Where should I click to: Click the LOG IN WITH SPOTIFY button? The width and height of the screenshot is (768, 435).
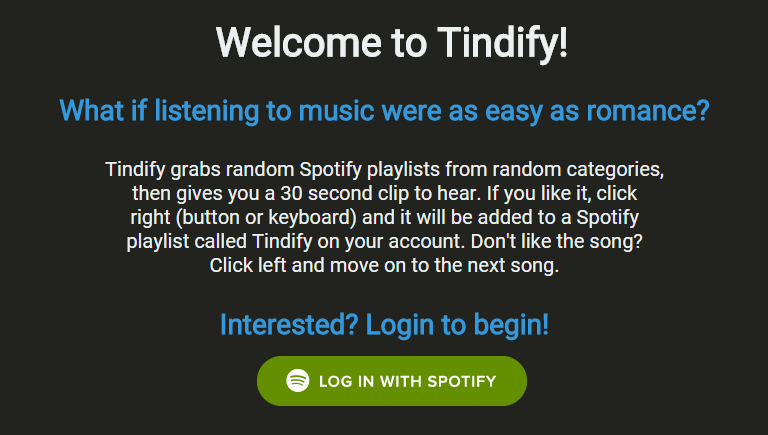(392, 381)
